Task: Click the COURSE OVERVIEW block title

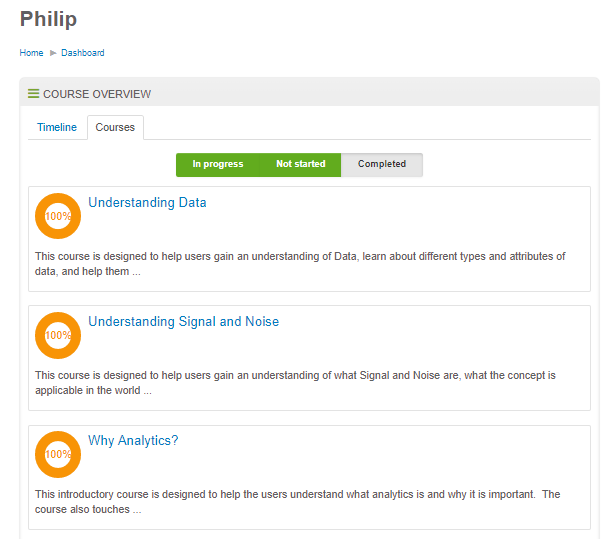Action: click(97, 94)
